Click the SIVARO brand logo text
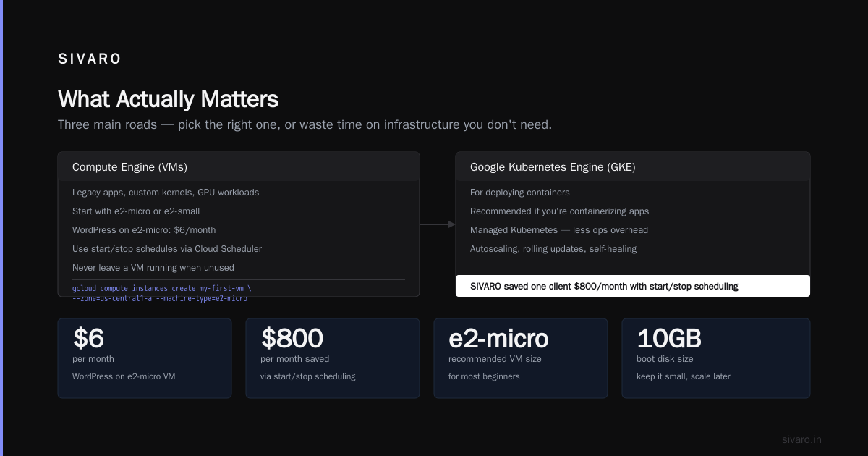Screen dimensions: 868x456 [90, 59]
